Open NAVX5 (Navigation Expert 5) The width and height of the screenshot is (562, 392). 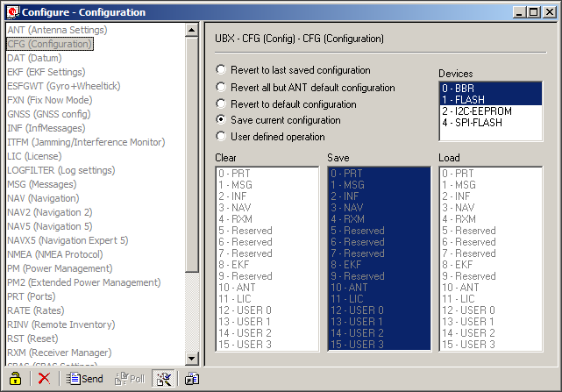point(68,240)
